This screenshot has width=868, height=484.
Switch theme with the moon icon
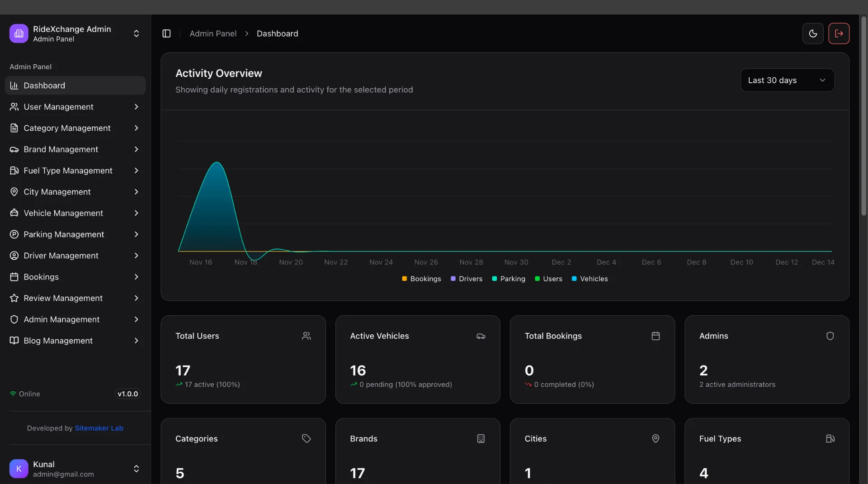tap(813, 33)
